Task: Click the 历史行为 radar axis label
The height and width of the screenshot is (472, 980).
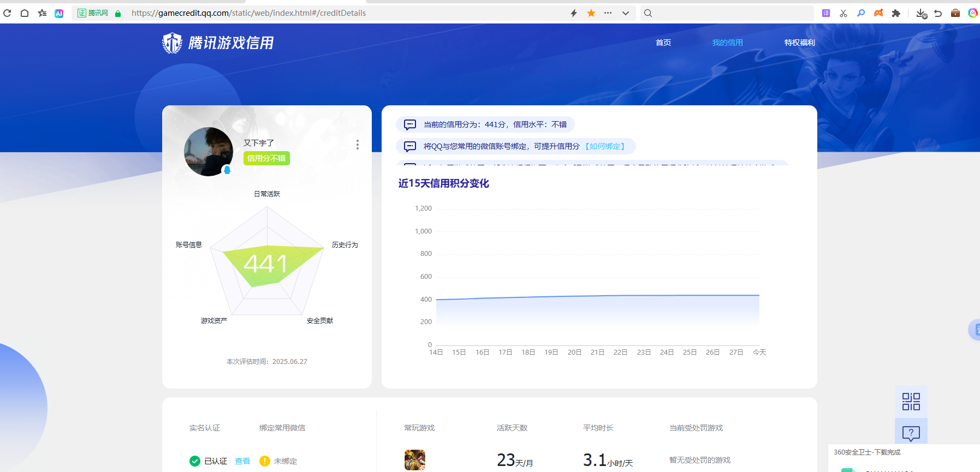Action: coord(345,244)
